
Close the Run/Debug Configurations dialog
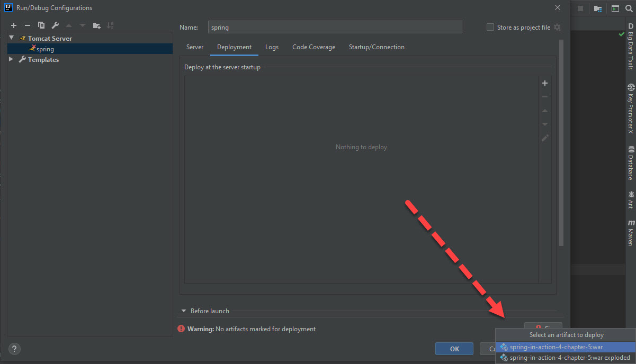tap(558, 7)
